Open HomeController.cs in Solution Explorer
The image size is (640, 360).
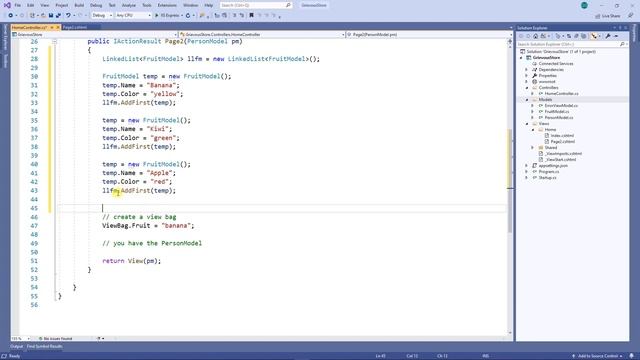coord(561,93)
